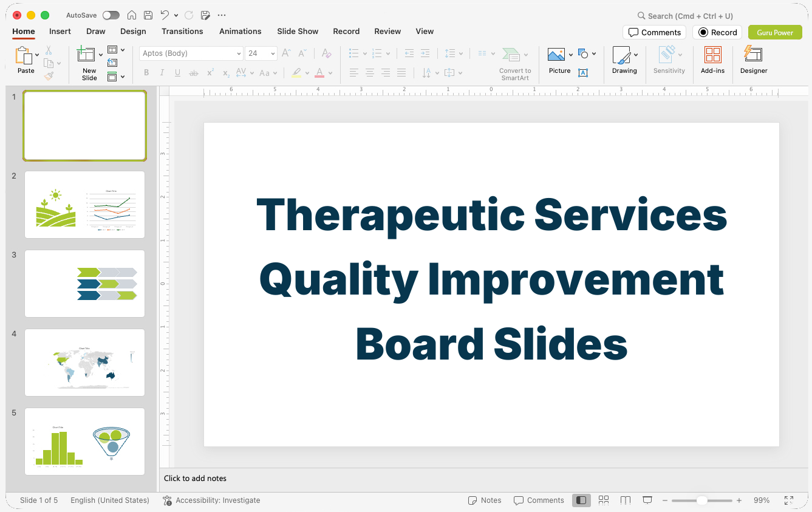This screenshot has height=512, width=812.
Task: Click the font color button
Action: (x=319, y=73)
